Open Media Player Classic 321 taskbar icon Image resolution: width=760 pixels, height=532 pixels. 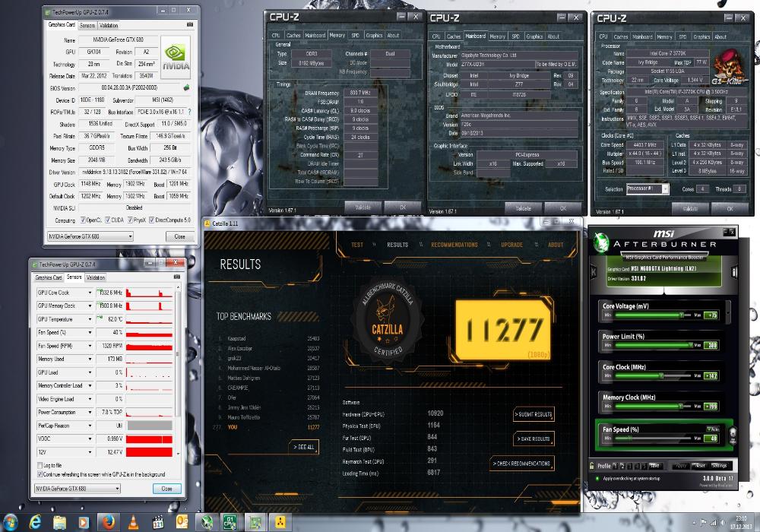(157, 522)
